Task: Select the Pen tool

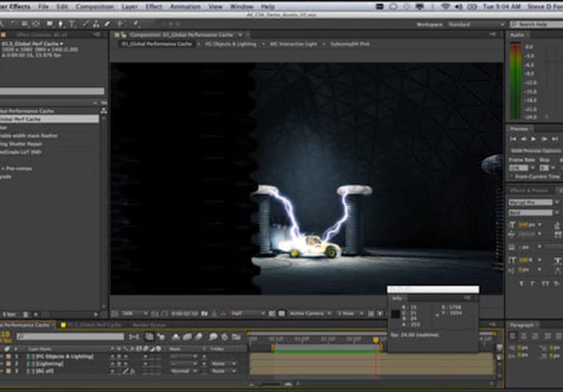Action: tap(60, 24)
